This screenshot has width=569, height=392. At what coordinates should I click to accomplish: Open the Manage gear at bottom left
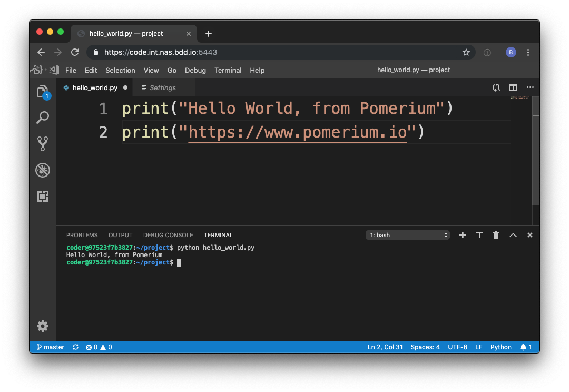pyautogui.click(x=43, y=326)
